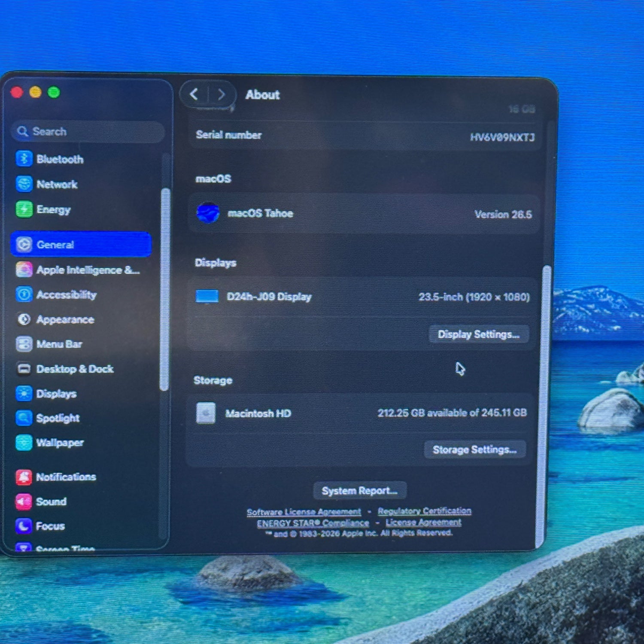Click the General gear icon
644x644 pixels.
click(24, 244)
